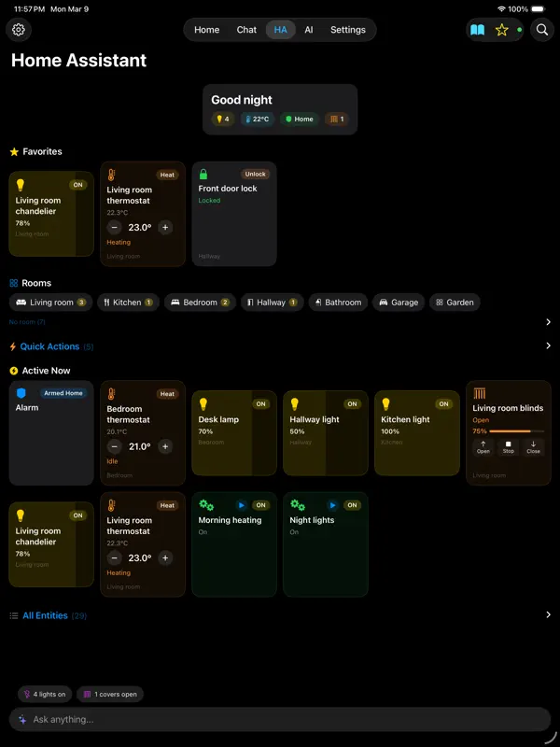This screenshot has width=560, height=747.
Task: Increase Favorites Living room thermostat with plus
Action: click(165, 227)
